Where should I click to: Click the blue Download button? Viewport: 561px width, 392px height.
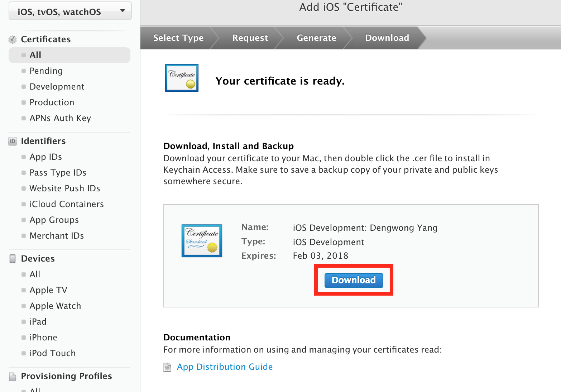(x=354, y=280)
